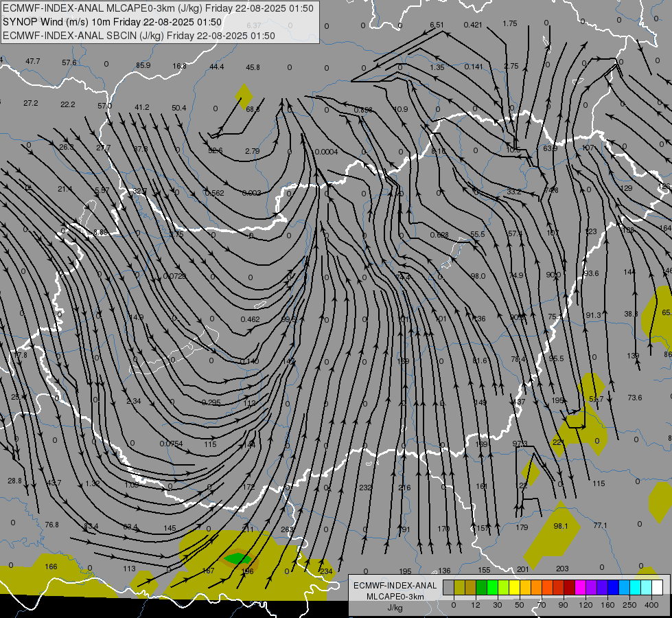Click the MLCAPE0-3km title line at top
The width and height of the screenshot is (672, 618).
[x=158, y=8]
